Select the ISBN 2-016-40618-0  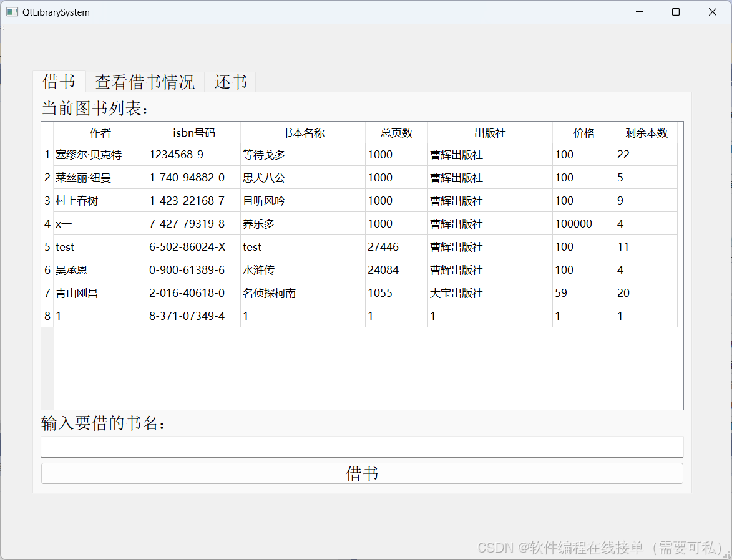(x=193, y=292)
